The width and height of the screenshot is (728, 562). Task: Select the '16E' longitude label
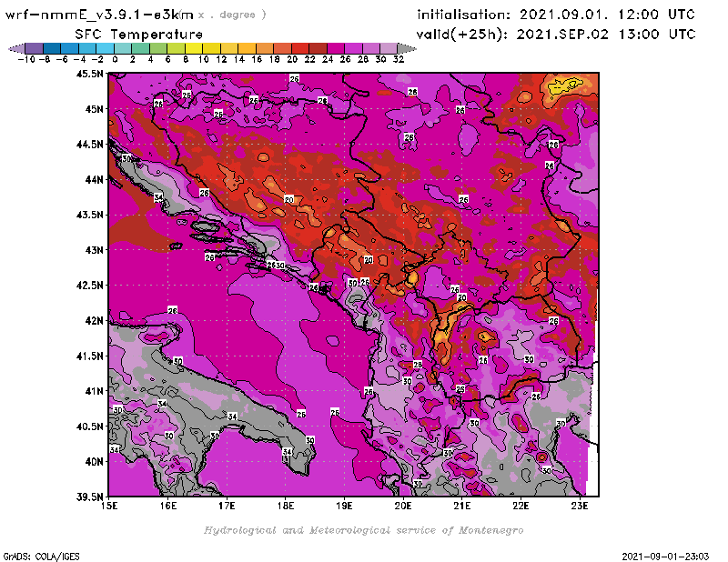(x=168, y=506)
